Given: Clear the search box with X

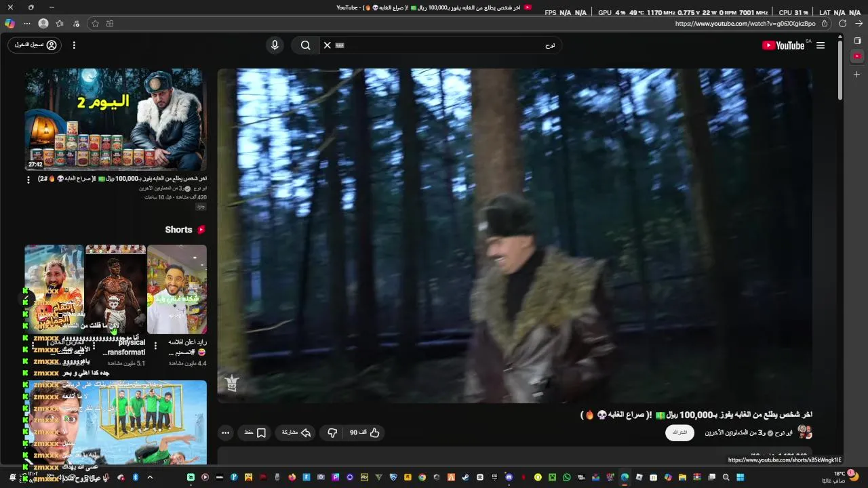Looking at the screenshot, I should click(327, 45).
